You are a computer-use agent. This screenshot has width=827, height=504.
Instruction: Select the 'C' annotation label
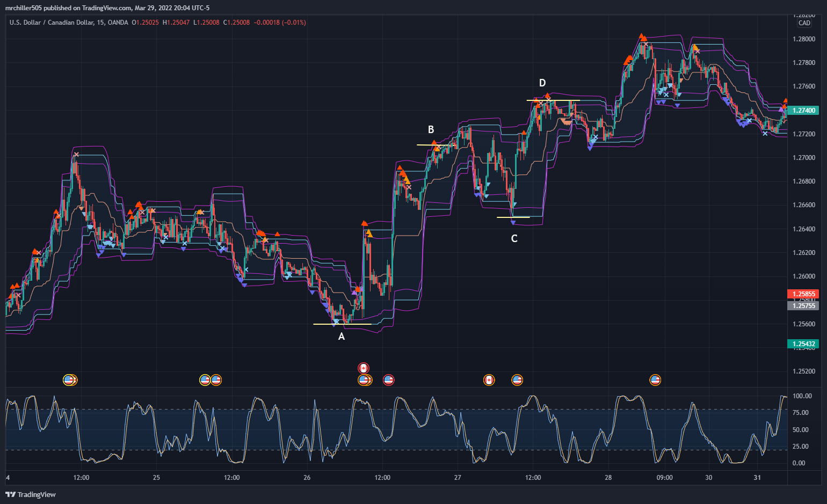(x=514, y=238)
